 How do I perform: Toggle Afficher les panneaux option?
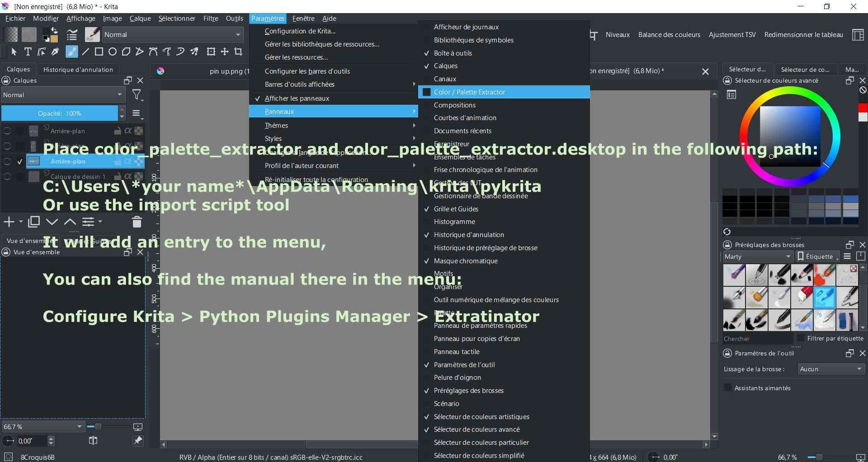click(333, 98)
